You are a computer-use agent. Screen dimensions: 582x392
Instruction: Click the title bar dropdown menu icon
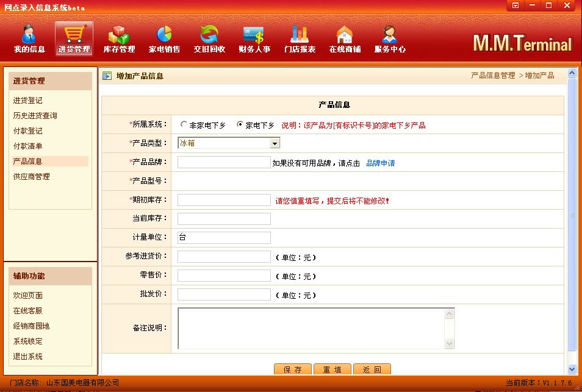(515, 5)
